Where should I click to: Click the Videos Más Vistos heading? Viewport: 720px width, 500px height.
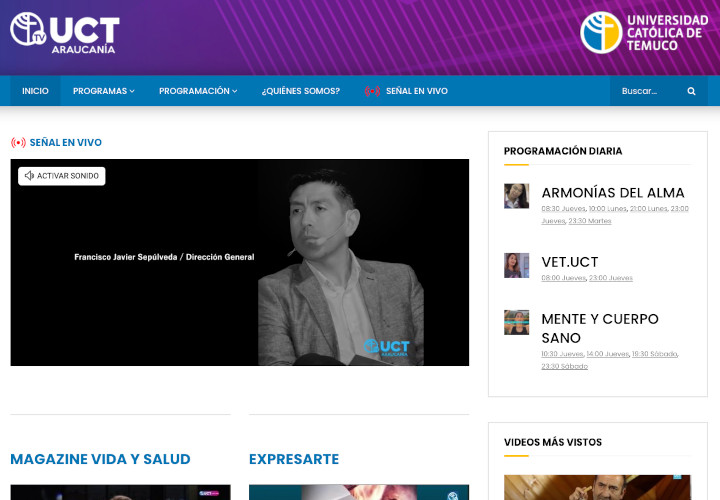click(553, 442)
